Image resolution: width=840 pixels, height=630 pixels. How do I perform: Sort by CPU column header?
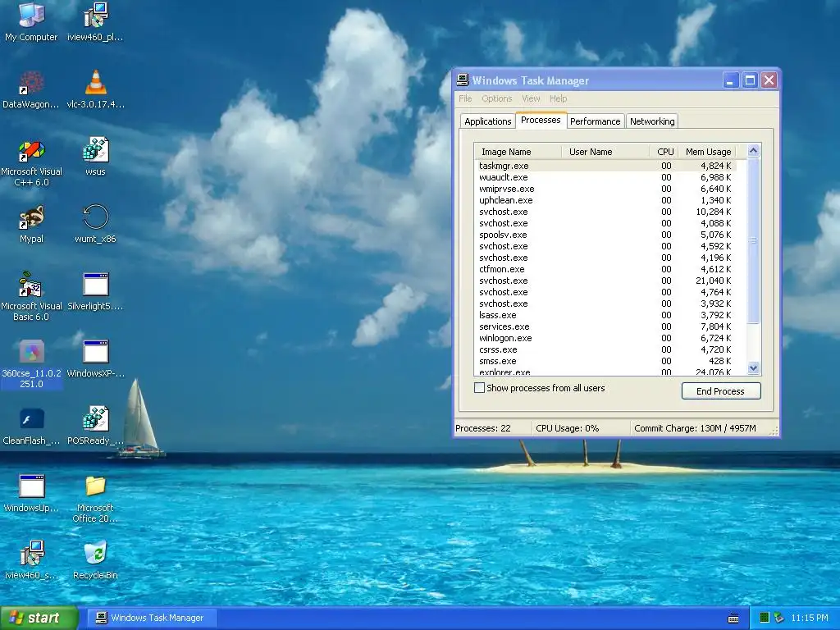click(x=664, y=152)
